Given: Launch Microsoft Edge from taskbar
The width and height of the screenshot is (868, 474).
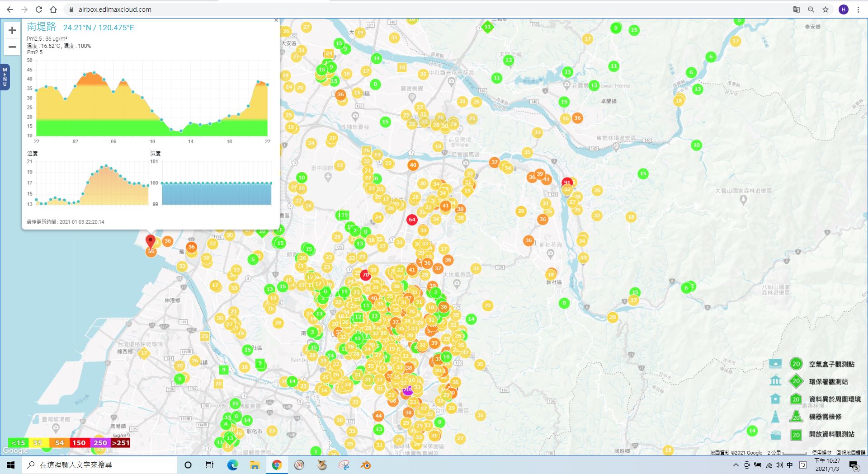Looking at the screenshot, I should pos(232,465).
